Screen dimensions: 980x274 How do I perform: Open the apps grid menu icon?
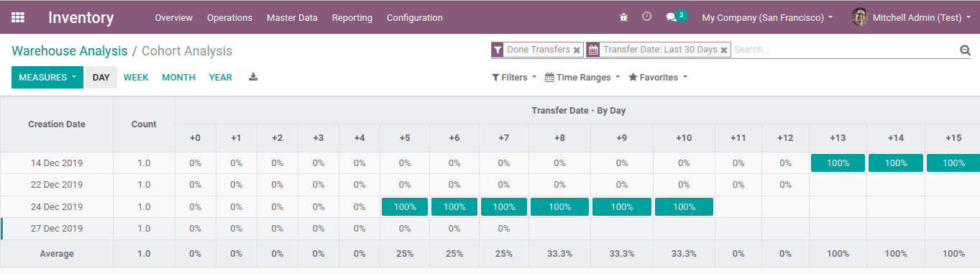18,17
